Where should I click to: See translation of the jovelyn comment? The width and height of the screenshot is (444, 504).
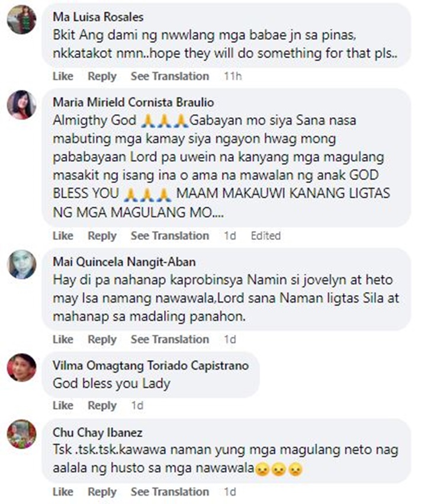coord(170,339)
